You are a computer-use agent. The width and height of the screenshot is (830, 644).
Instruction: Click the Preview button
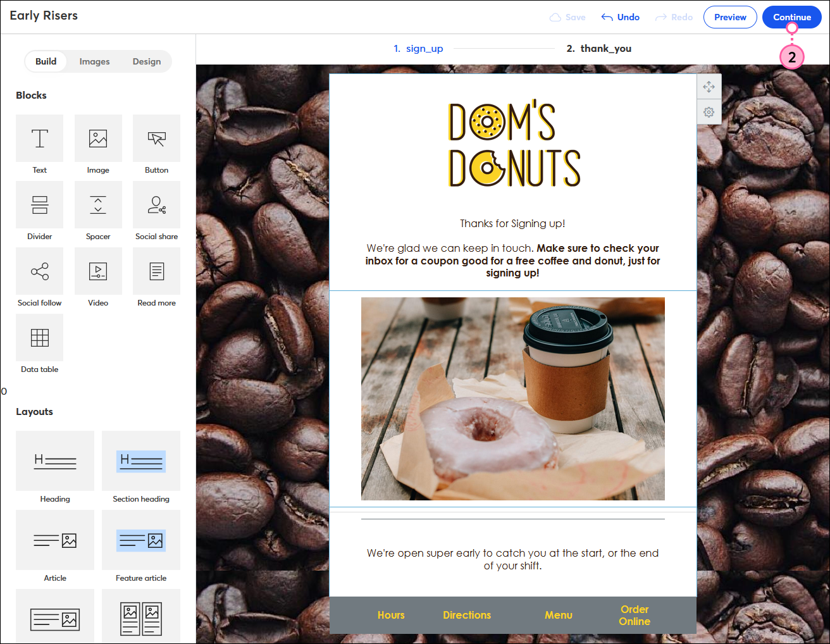pos(730,17)
